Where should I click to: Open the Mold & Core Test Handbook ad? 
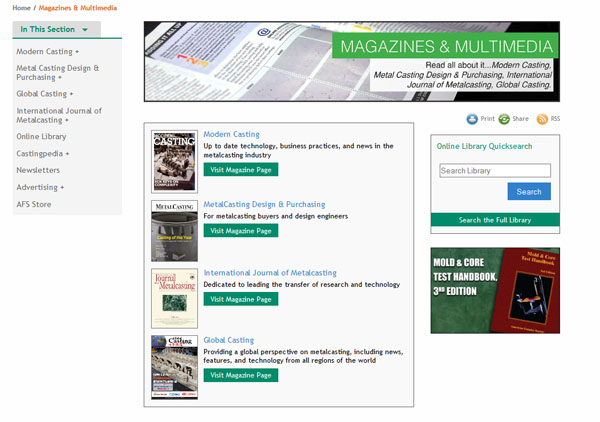[495, 290]
